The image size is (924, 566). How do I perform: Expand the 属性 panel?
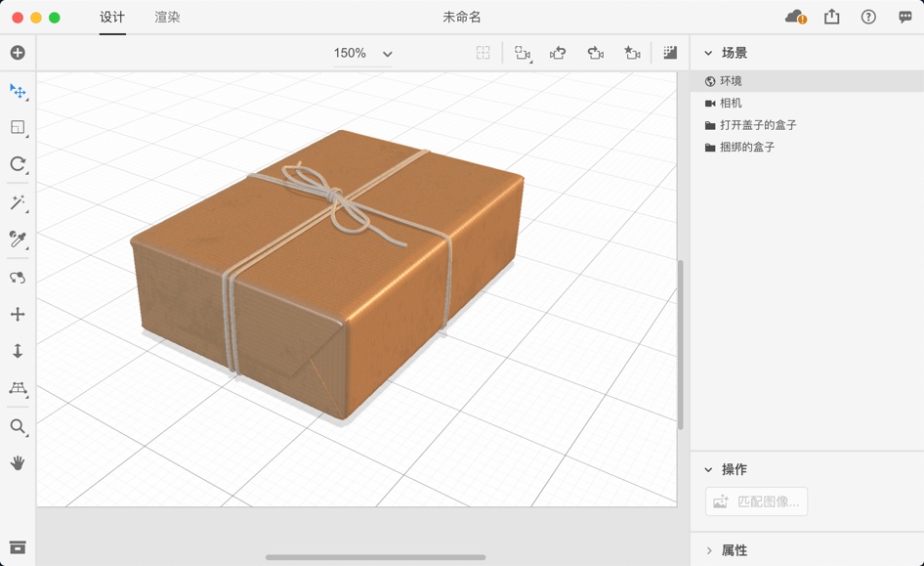[709, 550]
